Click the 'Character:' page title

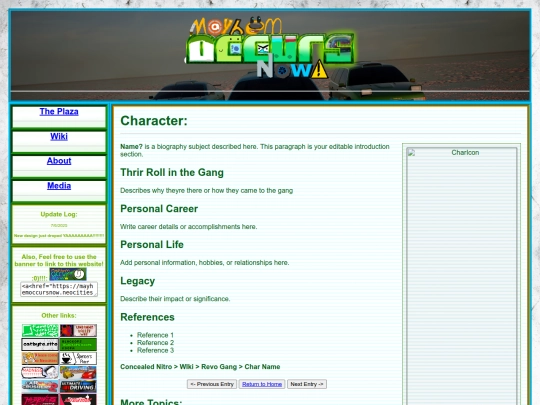tap(154, 121)
